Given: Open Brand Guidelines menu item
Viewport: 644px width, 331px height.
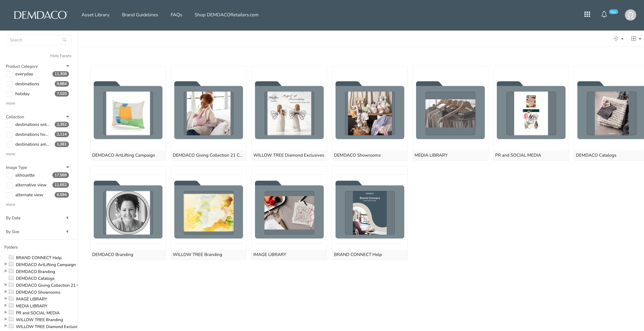Looking at the screenshot, I should click(140, 15).
